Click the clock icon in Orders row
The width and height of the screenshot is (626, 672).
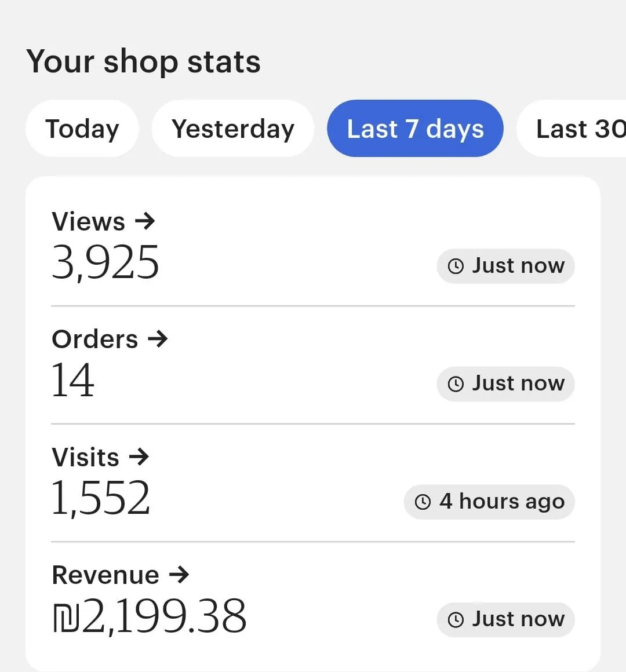click(x=456, y=384)
